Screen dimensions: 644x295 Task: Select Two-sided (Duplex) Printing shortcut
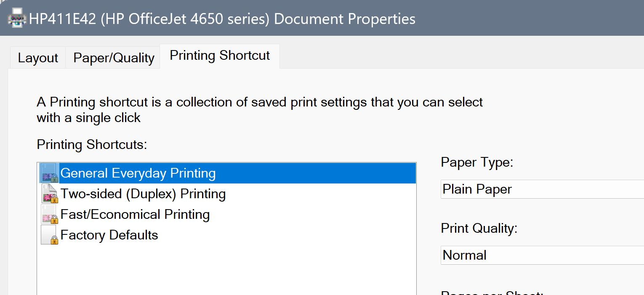tap(143, 193)
